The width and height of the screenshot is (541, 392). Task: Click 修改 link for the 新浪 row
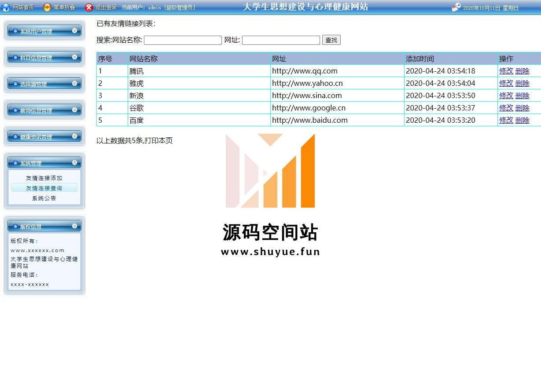[506, 95]
